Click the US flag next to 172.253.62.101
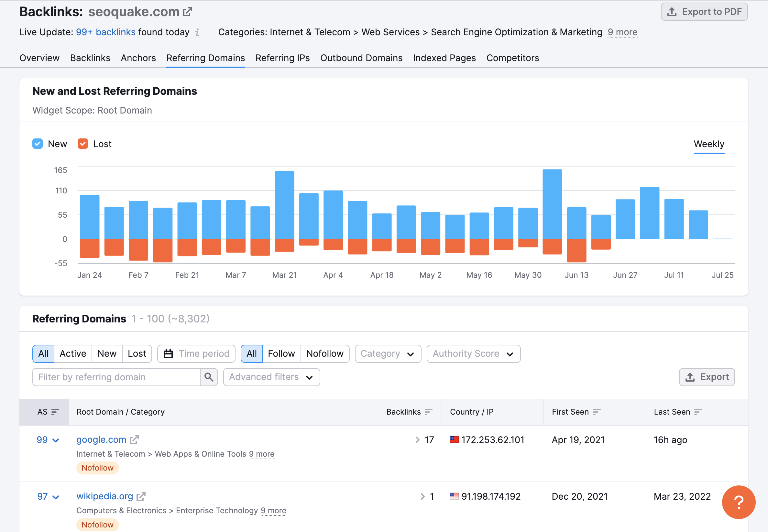The image size is (768, 532). click(x=454, y=440)
